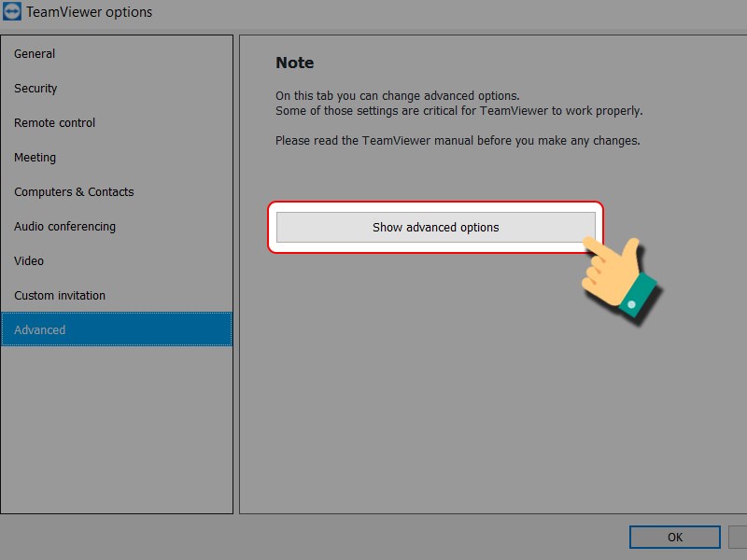Image resolution: width=747 pixels, height=560 pixels.
Task: Click the line about settings being critical
Action: coord(458,111)
